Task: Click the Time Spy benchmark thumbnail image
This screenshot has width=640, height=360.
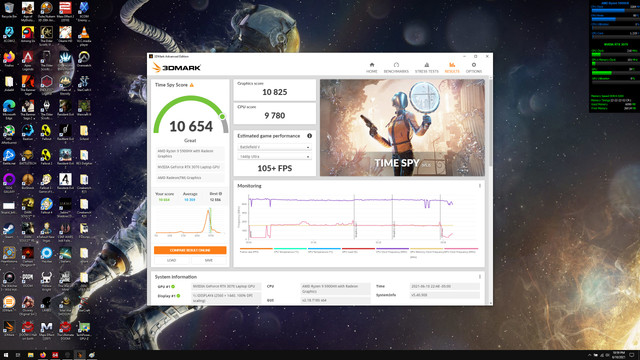Action: (x=402, y=128)
